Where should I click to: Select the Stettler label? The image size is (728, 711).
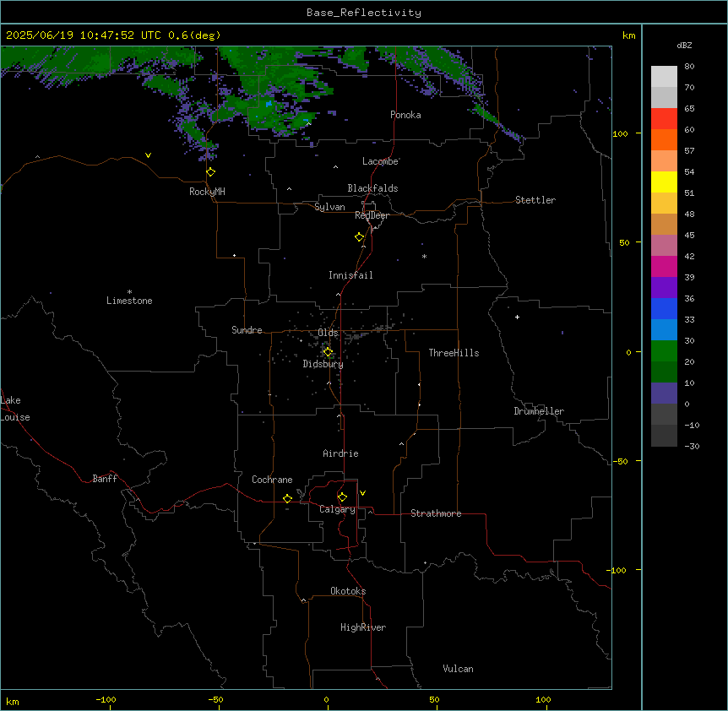pos(535,200)
